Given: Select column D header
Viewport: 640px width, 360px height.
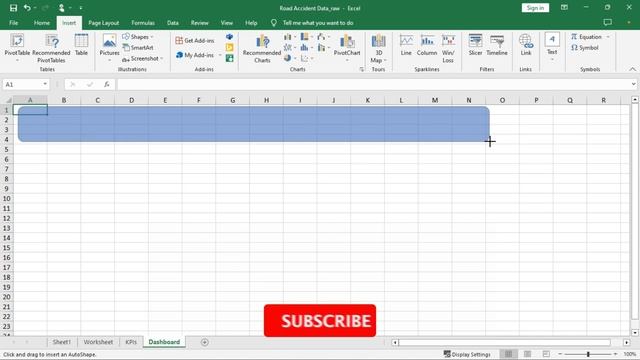Looking at the screenshot, I should (131, 100).
